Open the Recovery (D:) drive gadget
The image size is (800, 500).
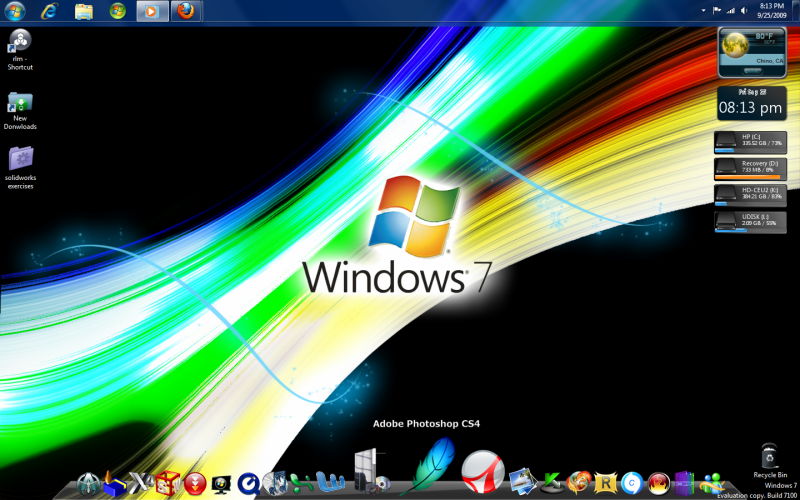click(751, 169)
